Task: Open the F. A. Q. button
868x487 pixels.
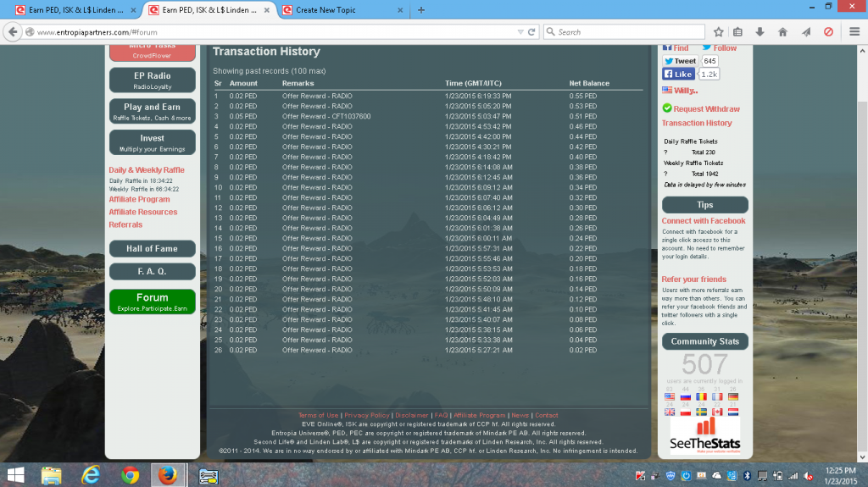Action: point(153,271)
